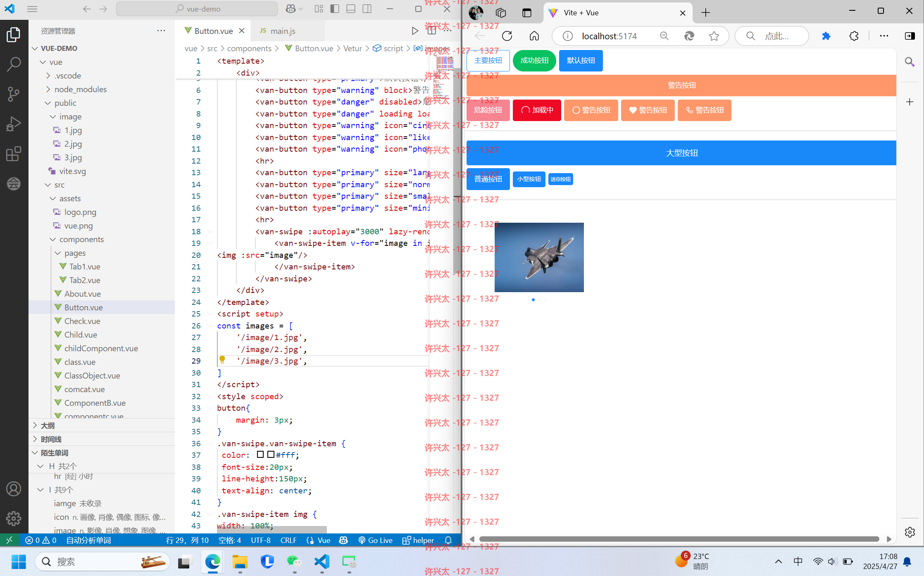Click the red 加载中 loading button
Viewport: 924px width, 576px height.
coord(537,110)
